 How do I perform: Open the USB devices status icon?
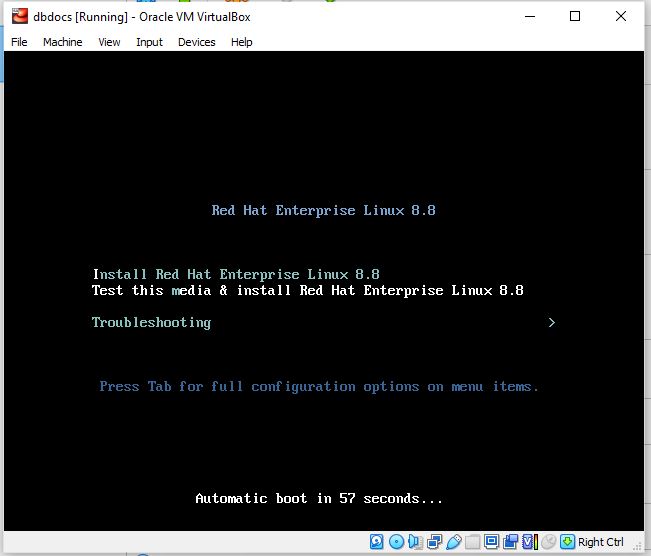pyautogui.click(x=454, y=542)
